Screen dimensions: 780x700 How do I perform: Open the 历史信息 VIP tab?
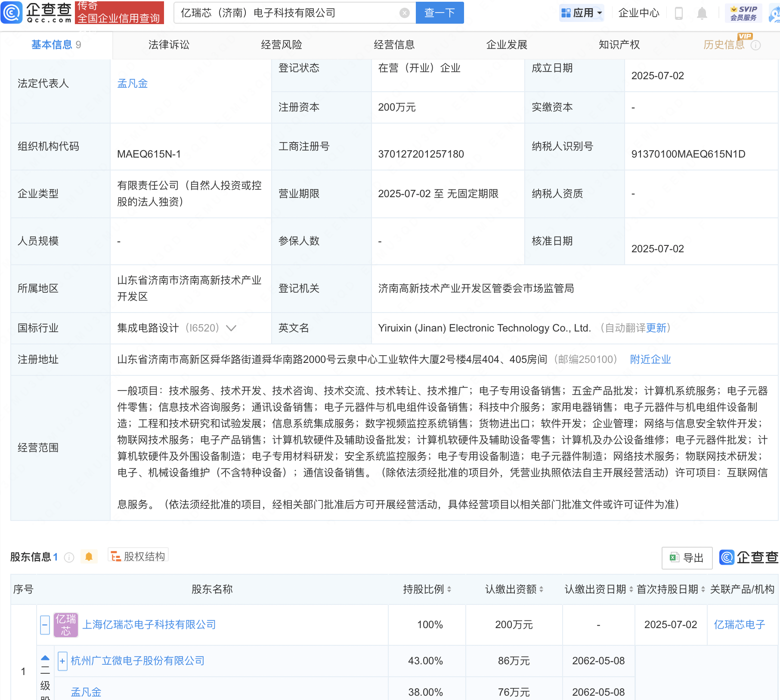click(724, 45)
